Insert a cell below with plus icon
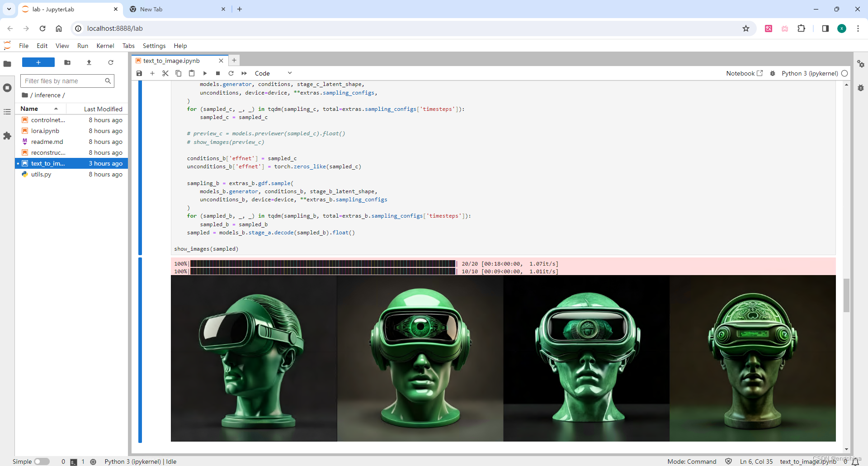The width and height of the screenshot is (868, 466). coord(152,73)
